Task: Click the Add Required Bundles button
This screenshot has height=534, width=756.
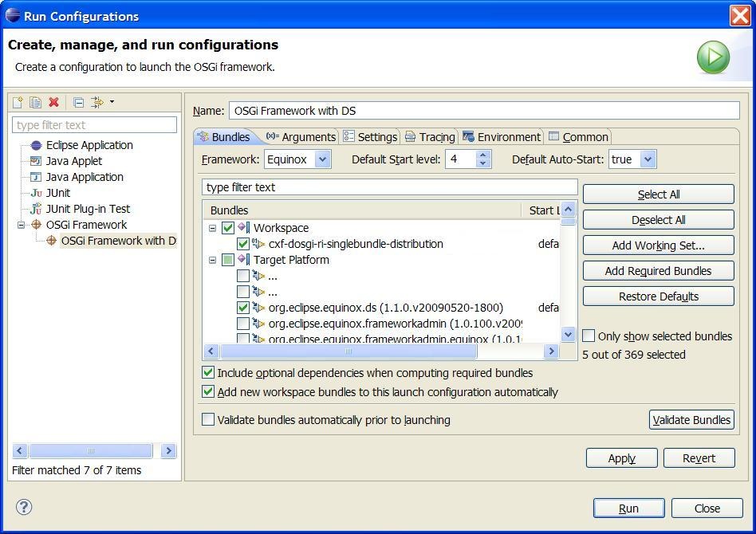Action: coord(658,271)
